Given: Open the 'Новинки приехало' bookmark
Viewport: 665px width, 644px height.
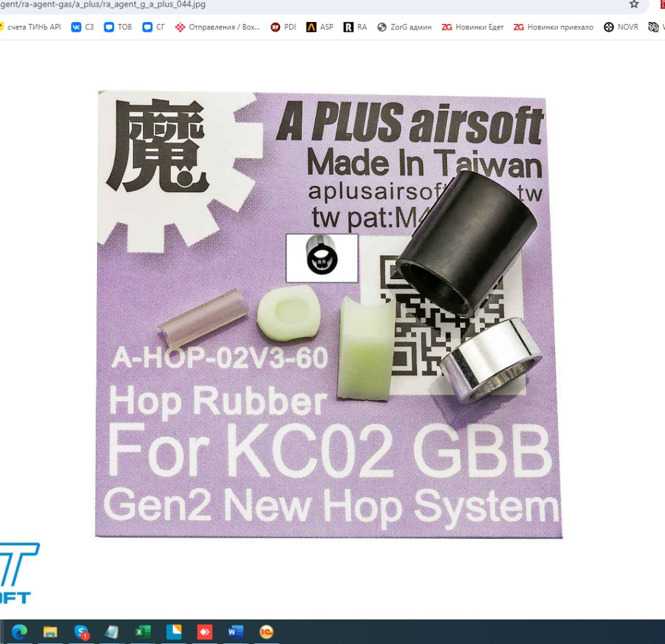Looking at the screenshot, I should coord(553,27).
